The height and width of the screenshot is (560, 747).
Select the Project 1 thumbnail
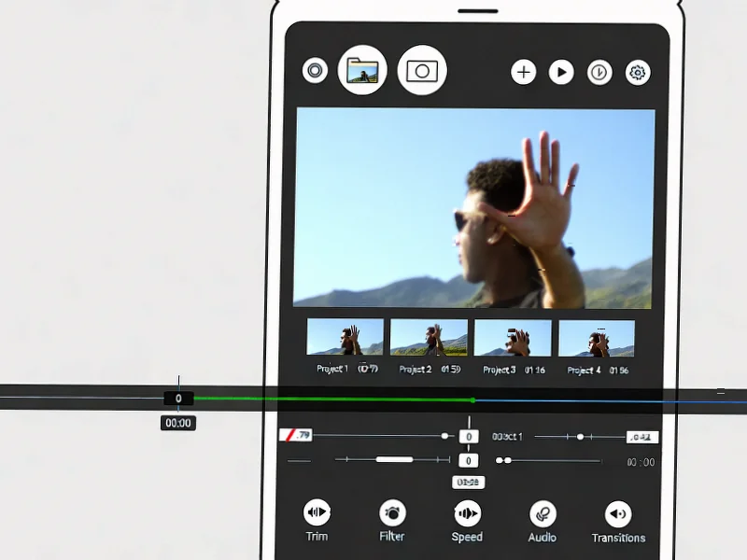pos(345,337)
